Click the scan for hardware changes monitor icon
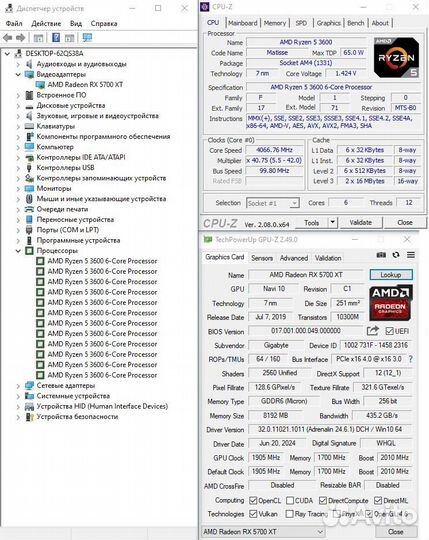This screenshot has height=540, width=429. [x=87, y=38]
